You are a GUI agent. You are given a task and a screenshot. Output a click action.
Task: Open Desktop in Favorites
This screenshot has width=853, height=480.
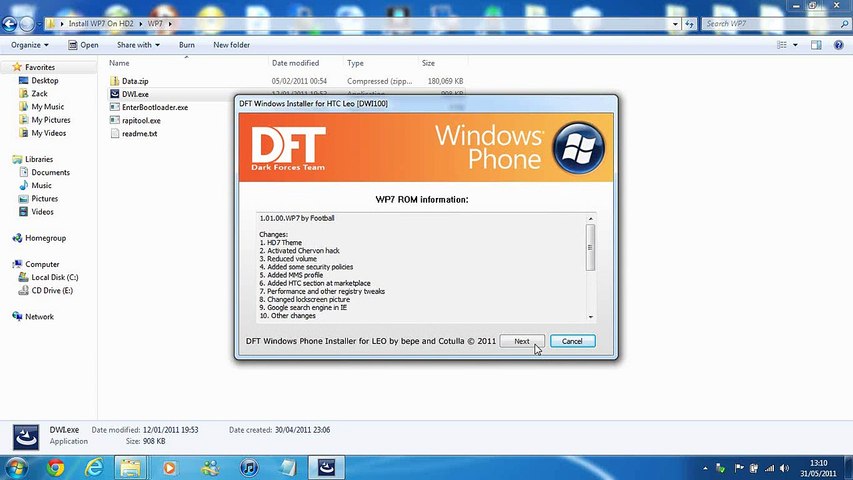point(45,81)
